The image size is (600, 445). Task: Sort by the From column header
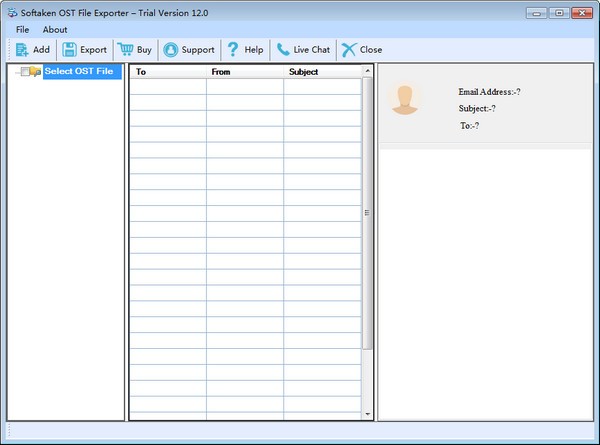244,72
